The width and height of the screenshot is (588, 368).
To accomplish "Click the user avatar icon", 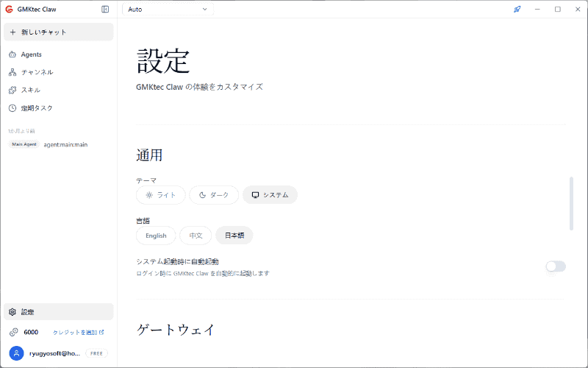I will [x=16, y=353].
